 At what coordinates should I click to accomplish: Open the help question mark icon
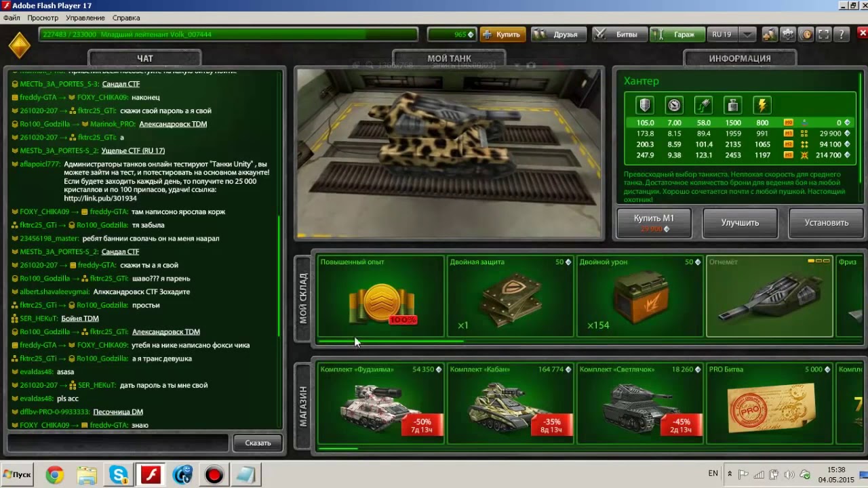842,35
